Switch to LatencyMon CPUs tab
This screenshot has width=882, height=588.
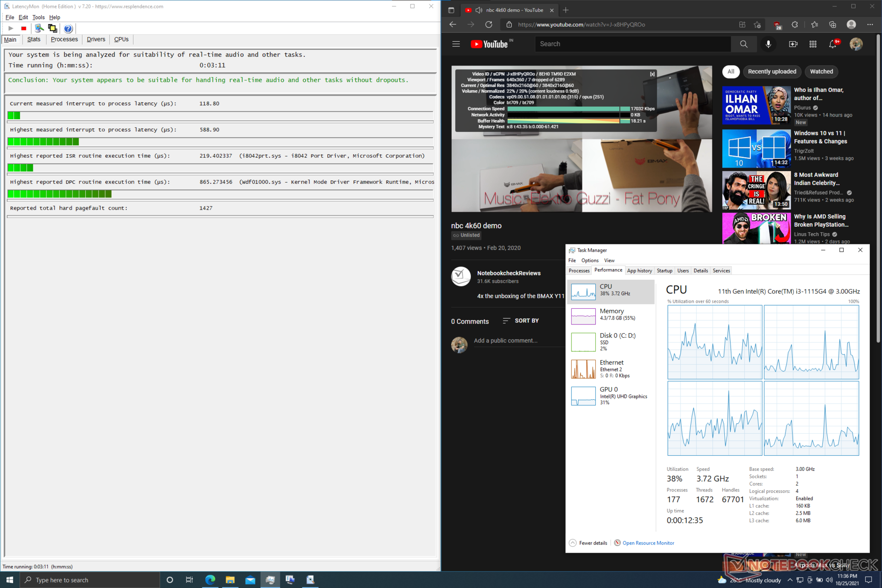[x=122, y=39]
